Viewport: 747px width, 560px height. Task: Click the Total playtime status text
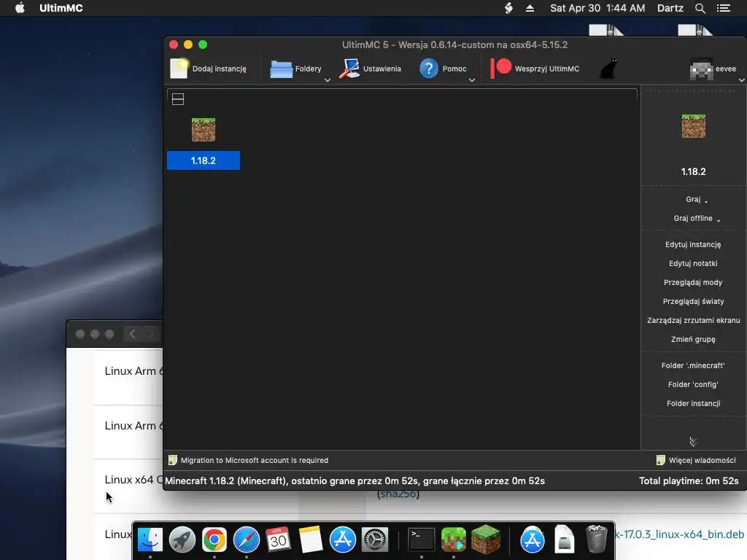pos(689,481)
